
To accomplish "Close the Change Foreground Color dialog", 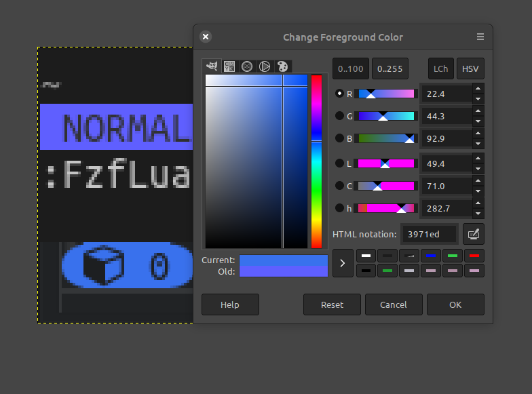I will click(x=206, y=37).
